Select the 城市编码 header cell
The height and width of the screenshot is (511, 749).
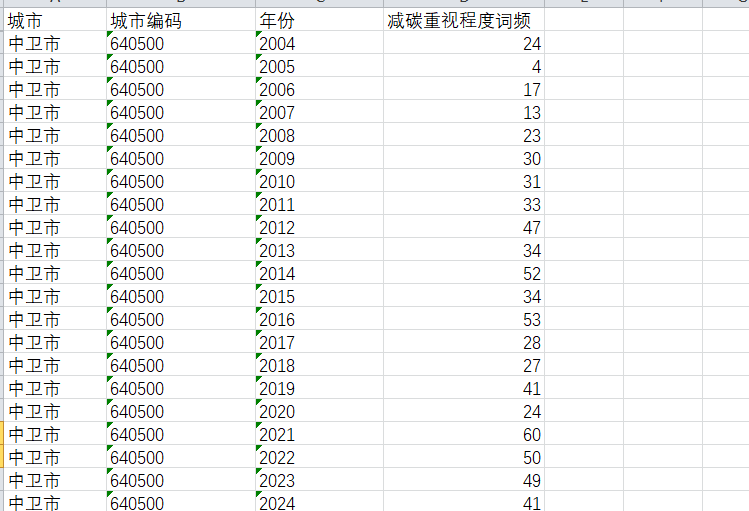181,21
